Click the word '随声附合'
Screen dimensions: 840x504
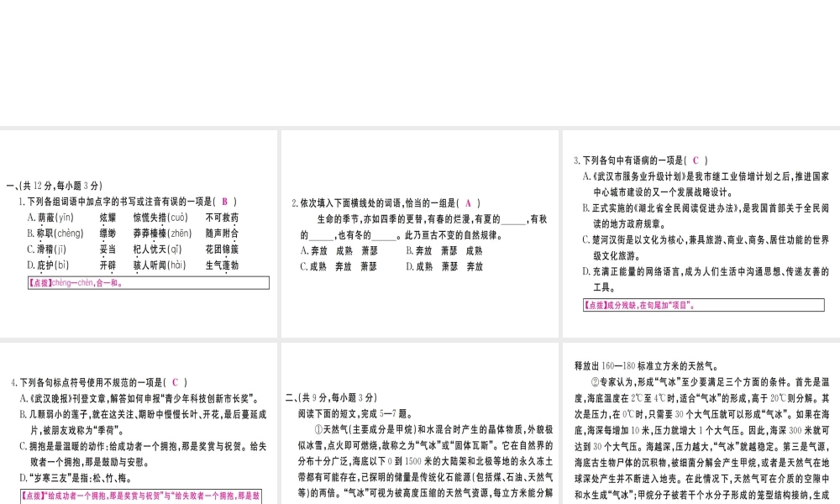pos(223,234)
